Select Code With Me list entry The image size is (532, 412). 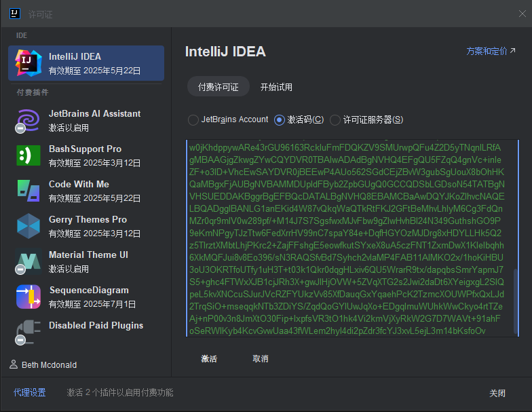pos(86,191)
